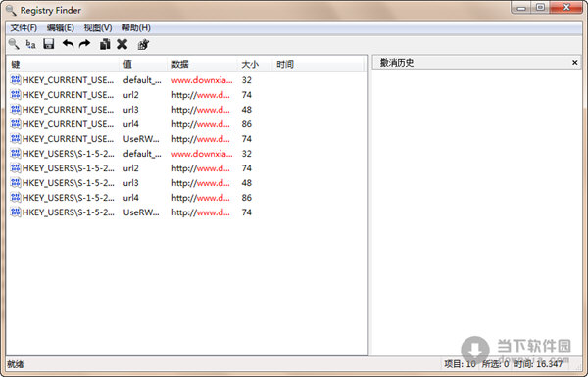Image resolution: width=588 pixels, height=377 pixels.
Task: Sort by the 值 column header
Action: pyautogui.click(x=143, y=64)
